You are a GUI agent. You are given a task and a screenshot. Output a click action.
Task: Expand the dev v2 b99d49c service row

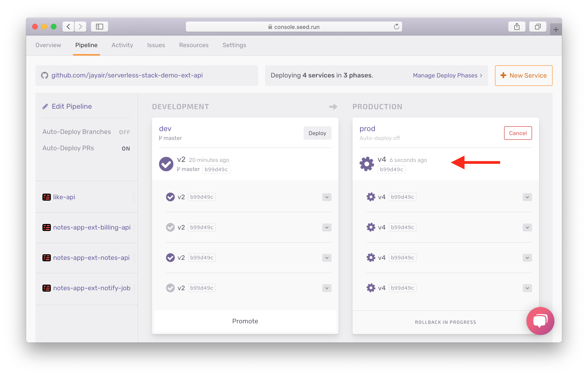(x=326, y=197)
